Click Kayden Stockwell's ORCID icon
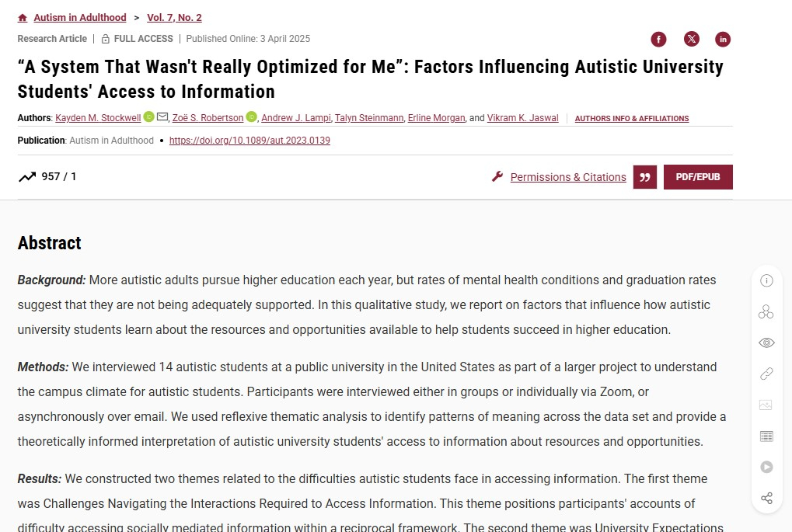This screenshot has width=792, height=532. [148, 117]
